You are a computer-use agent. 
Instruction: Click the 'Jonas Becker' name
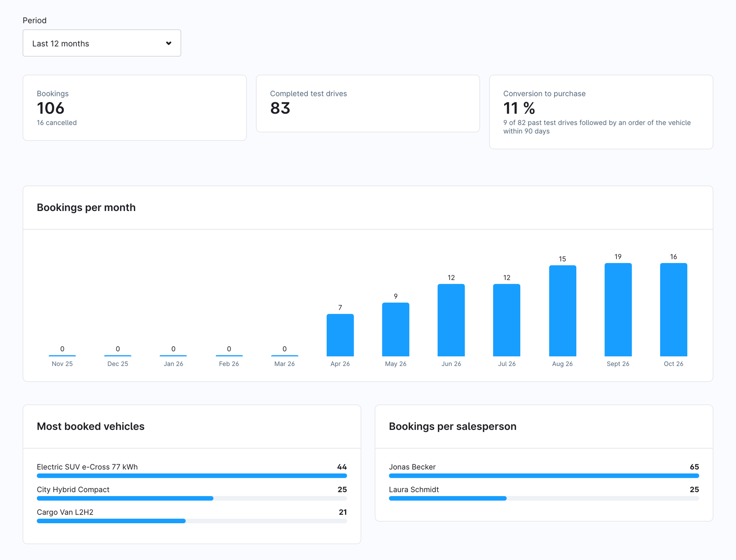pos(412,467)
